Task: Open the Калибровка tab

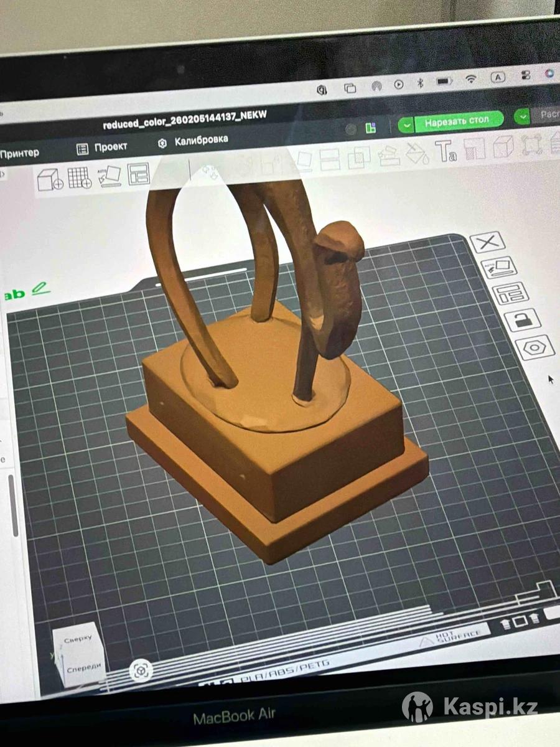Action: tap(194, 141)
